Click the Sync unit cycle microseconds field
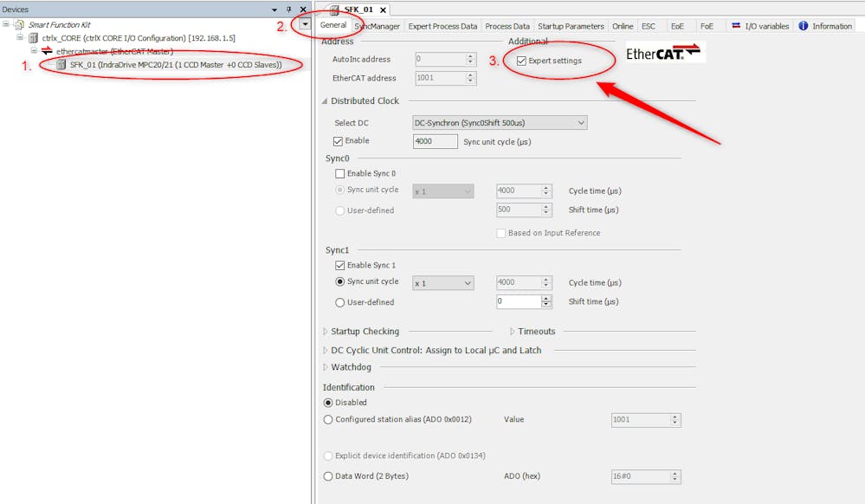 (435, 141)
